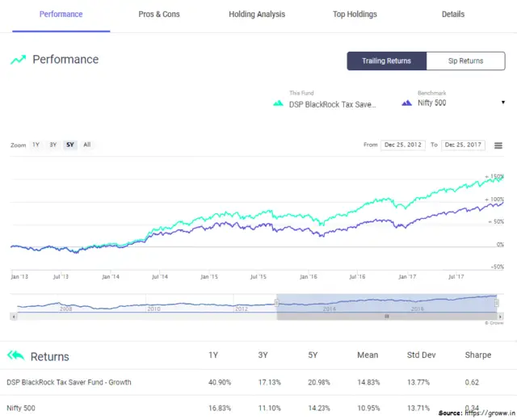Screen dimensions: 517x420
Task: Click the Jan '16 axis label
Action: (x=309, y=277)
